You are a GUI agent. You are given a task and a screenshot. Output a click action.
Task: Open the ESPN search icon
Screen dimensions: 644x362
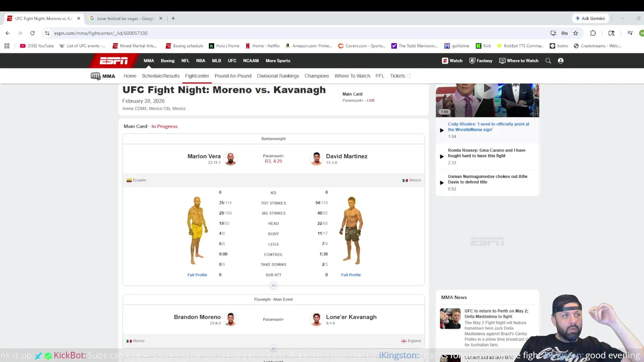(548, 61)
